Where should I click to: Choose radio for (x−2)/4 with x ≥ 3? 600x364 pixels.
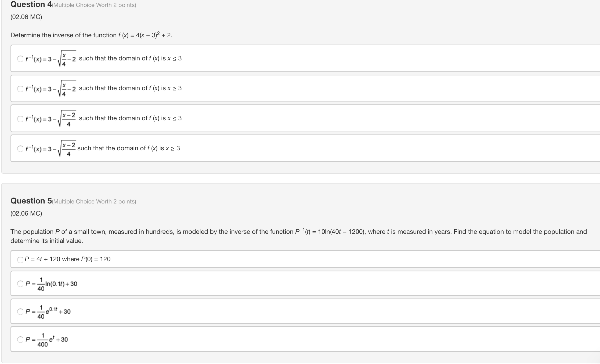(x=20, y=149)
